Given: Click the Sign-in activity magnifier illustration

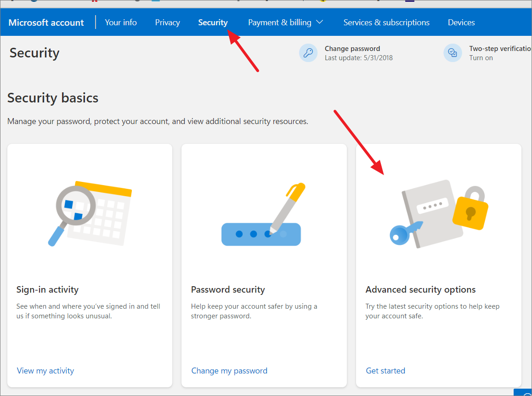Looking at the screenshot, I should pyautogui.click(x=90, y=214).
